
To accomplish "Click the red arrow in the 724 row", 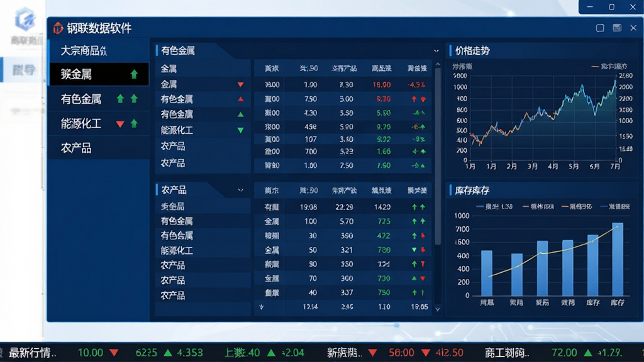I will point(423,264).
